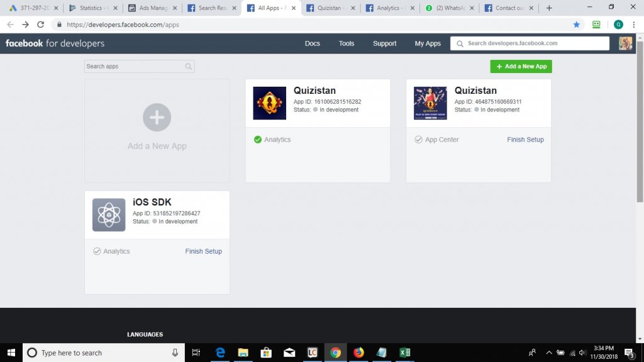Viewport: 644px width, 362px height.
Task: Click the Search developers.facebook.com field
Action: coord(530,43)
